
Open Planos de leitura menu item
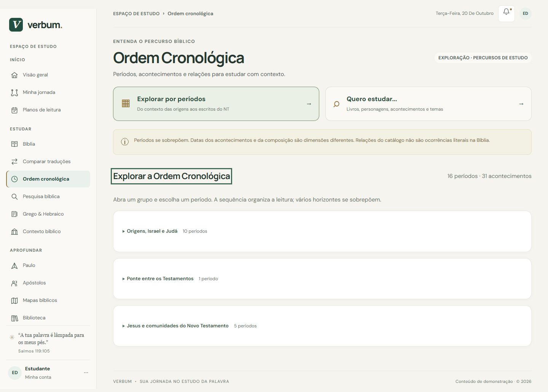[48, 110]
